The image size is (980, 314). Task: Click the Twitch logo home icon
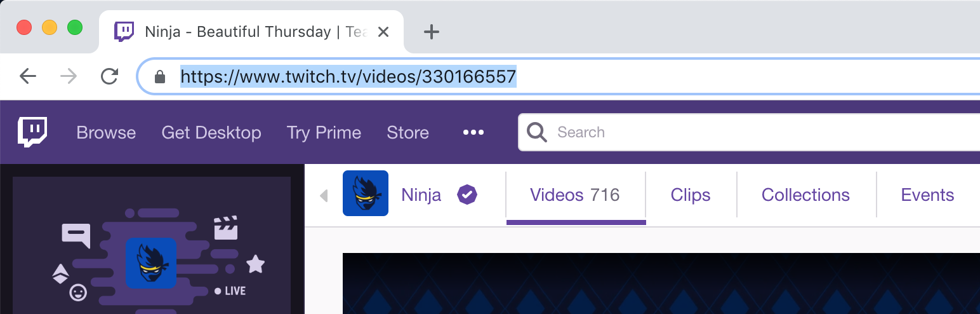point(32,132)
